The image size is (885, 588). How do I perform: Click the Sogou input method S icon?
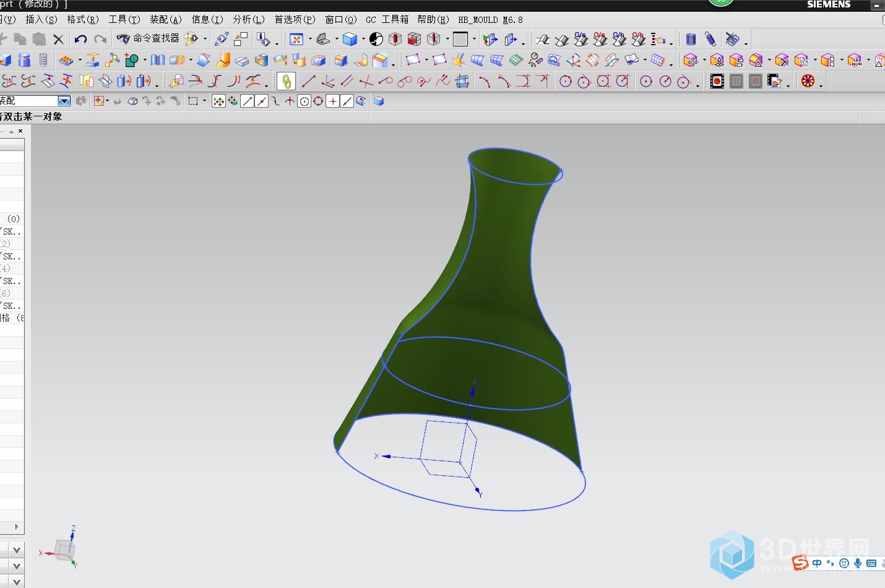[x=800, y=563]
